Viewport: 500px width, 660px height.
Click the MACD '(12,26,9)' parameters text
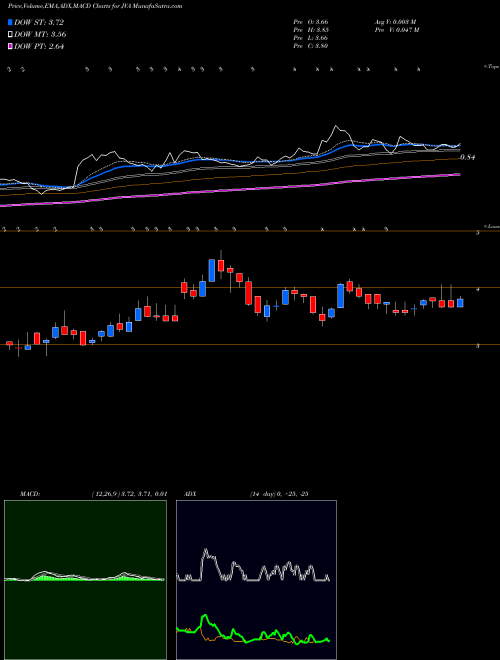coord(105,494)
